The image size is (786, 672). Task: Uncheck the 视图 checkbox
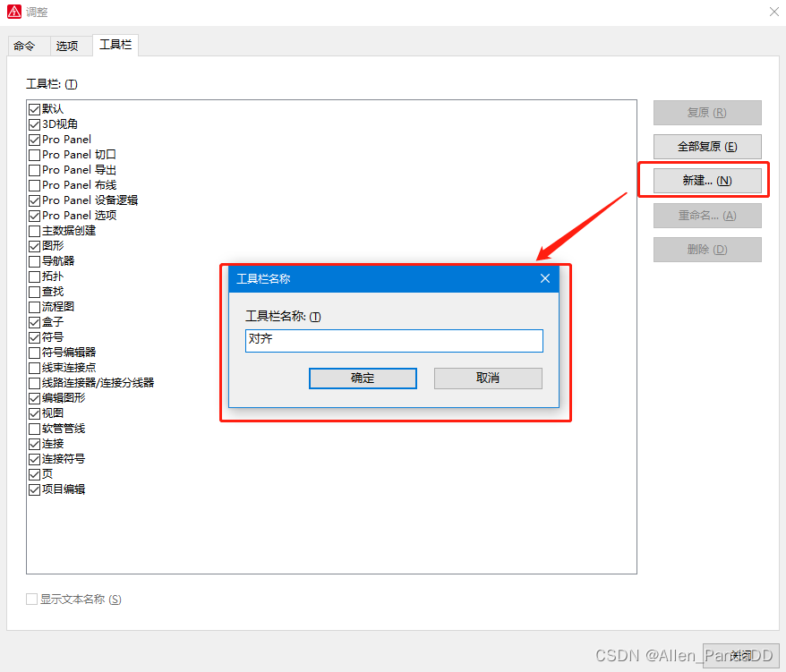pos(35,413)
